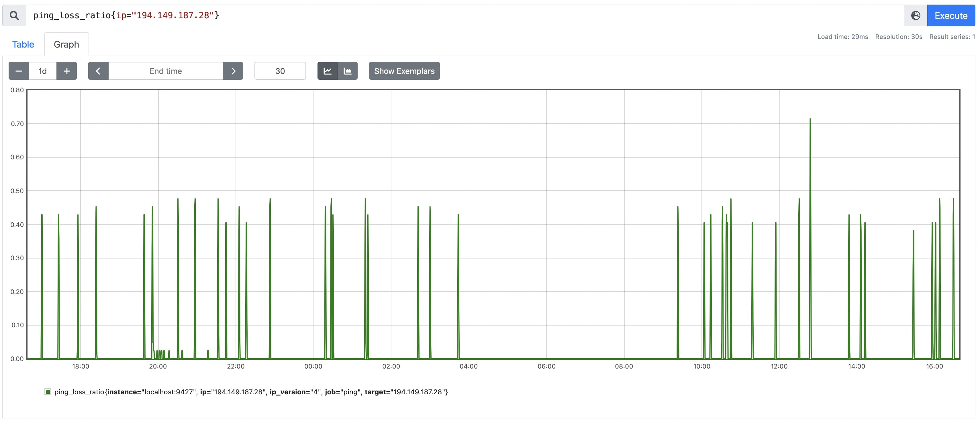Open the metrics explorer globe icon
This screenshot has height=423, width=980.
click(x=915, y=15)
